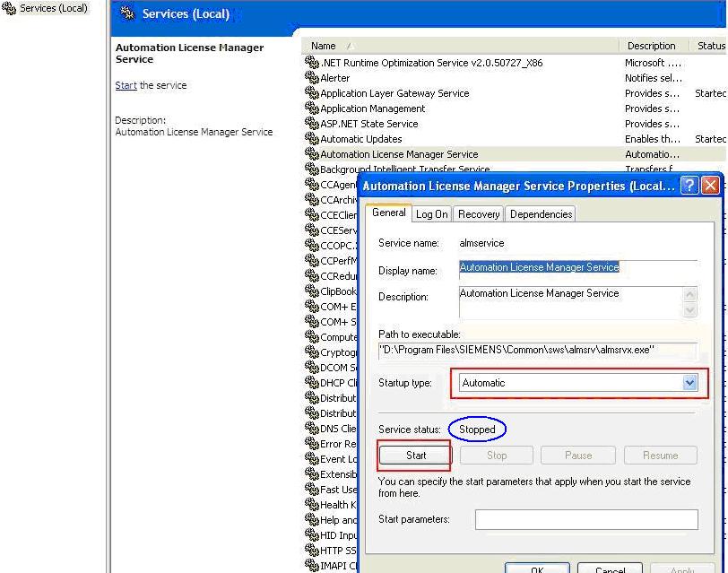The height and width of the screenshot is (573, 728).
Task: Click into the Display name field
Action: pos(578,269)
